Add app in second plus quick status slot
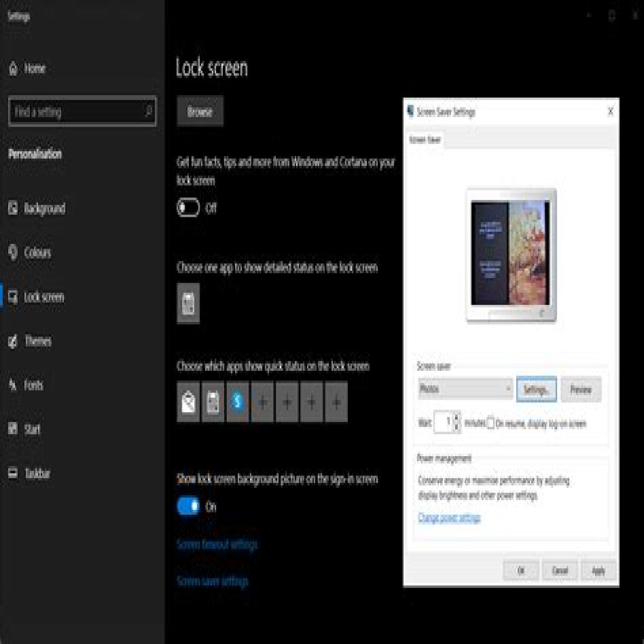The height and width of the screenshot is (644, 644). click(287, 402)
